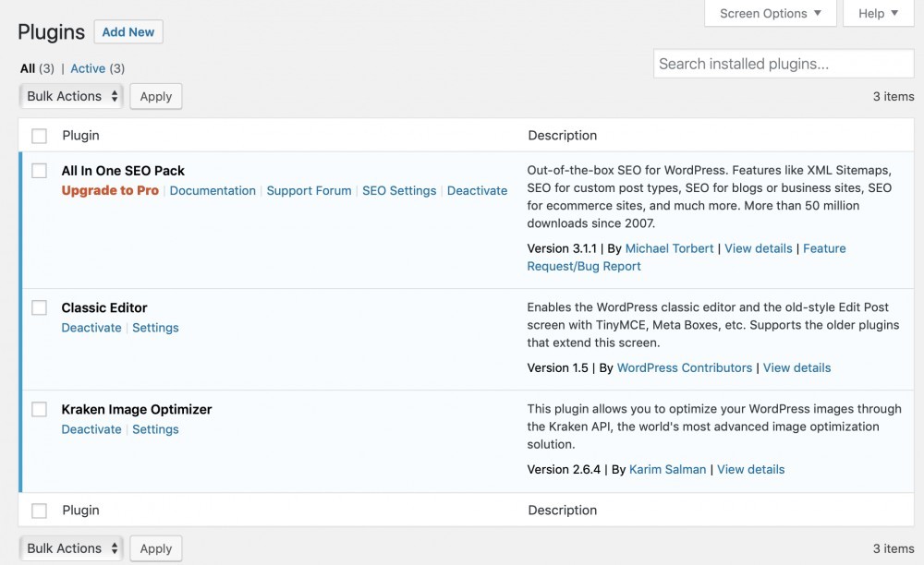Click the Plugin column header in footer
Viewport: 924px width, 565px height.
pyautogui.click(x=80, y=511)
